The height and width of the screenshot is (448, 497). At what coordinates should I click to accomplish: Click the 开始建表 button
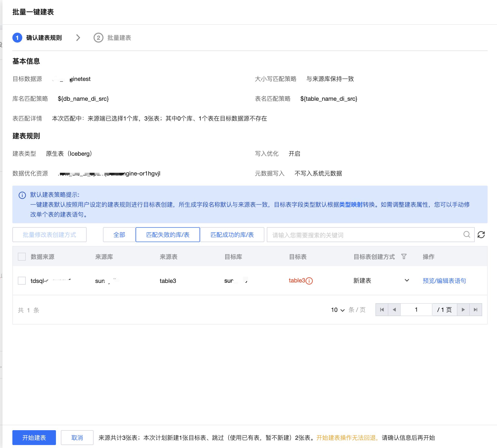[34, 438]
